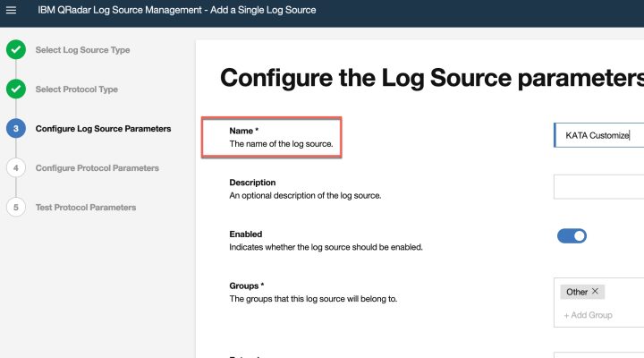Go to Select Log Source Type step

tap(82, 50)
